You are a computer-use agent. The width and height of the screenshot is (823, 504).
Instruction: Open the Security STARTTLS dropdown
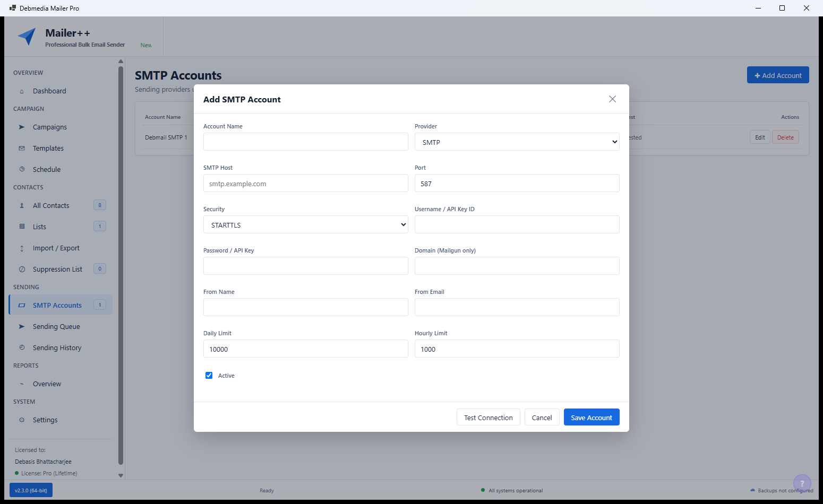coord(305,225)
